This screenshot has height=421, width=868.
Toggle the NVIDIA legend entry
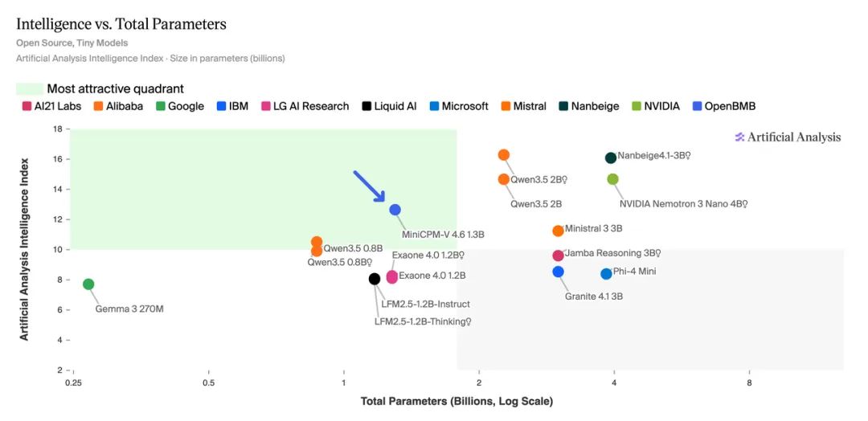coord(656,106)
